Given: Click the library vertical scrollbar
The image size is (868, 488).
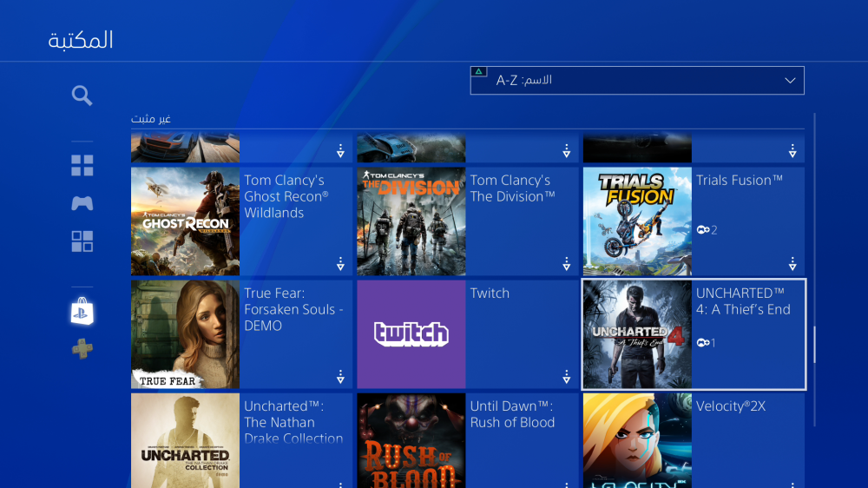Looking at the screenshot, I should click(814, 345).
